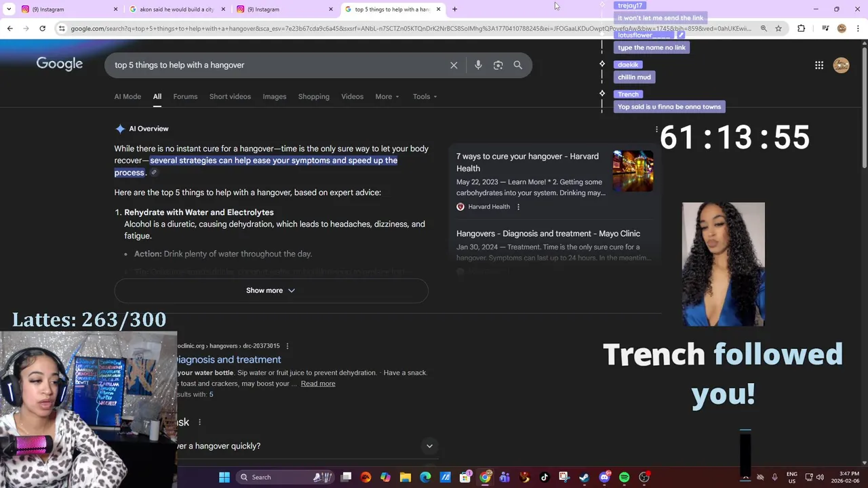Switch language via ENG US indicator
The height and width of the screenshot is (488, 868).
pyautogui.click(x=793, y=477)
